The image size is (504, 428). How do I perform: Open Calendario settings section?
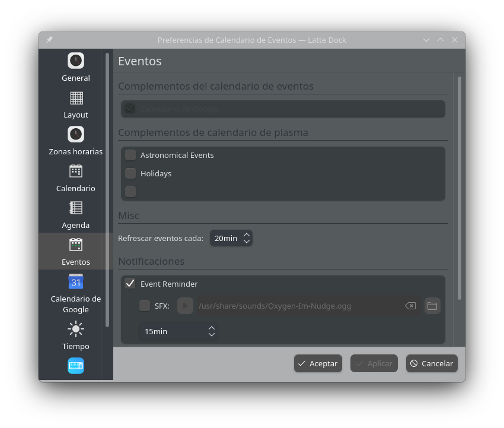[x=75, y=177]
